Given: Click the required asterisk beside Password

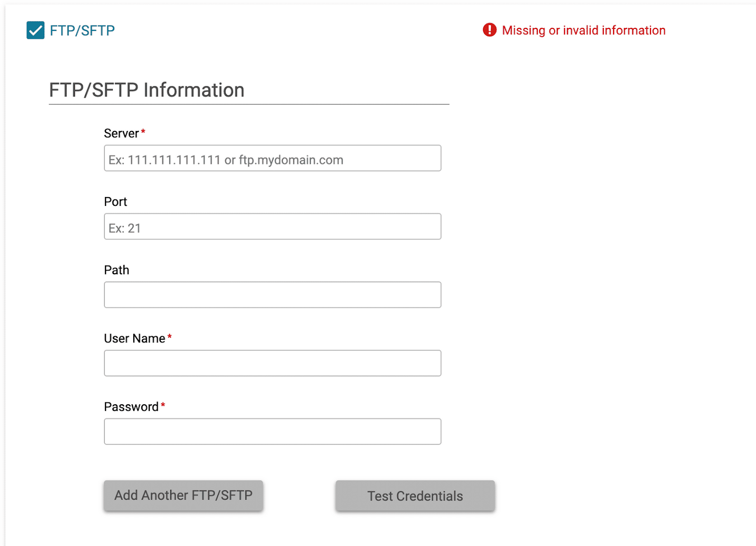Looking at the screenshot, I should point(163,405).
